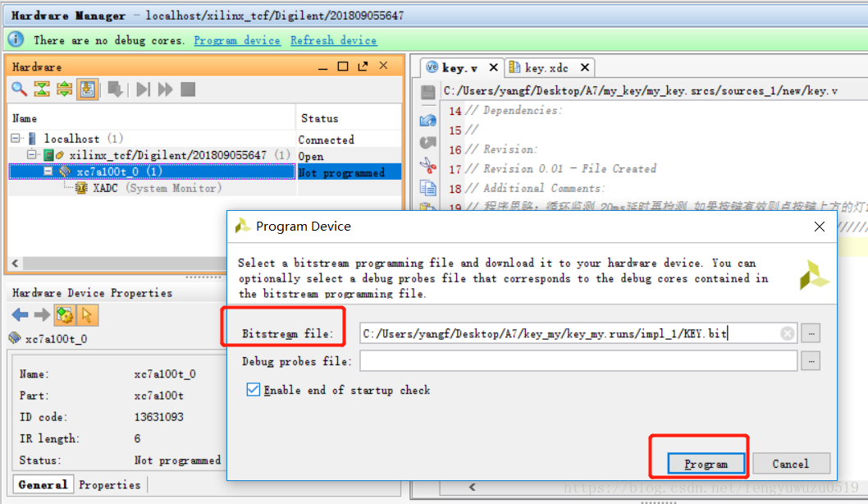Click the Program button
Screen dimensions: 868x504
tap(706, 464)
